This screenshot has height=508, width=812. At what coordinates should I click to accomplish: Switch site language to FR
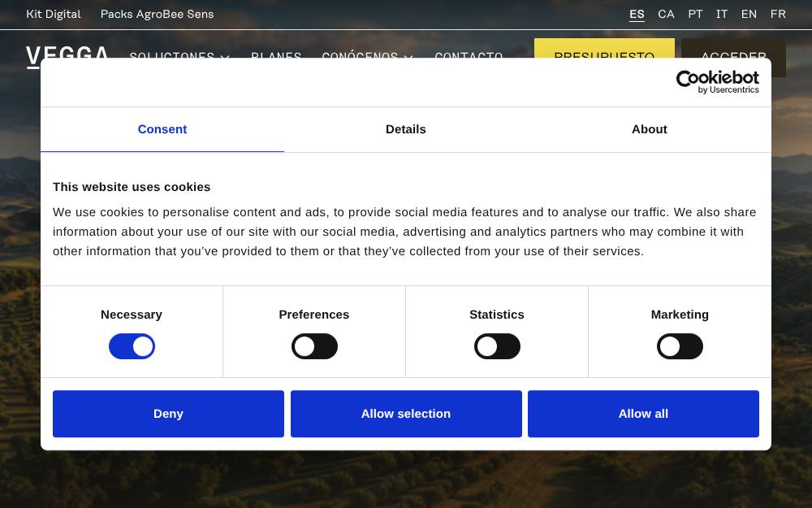[x=778, y=14]
